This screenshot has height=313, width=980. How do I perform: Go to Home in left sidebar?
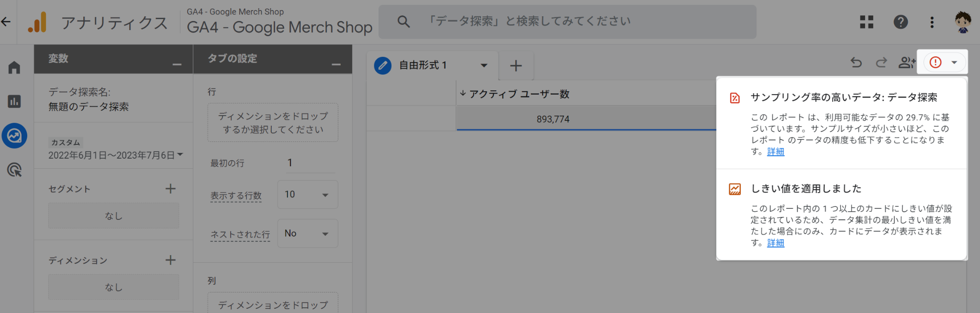14,67
